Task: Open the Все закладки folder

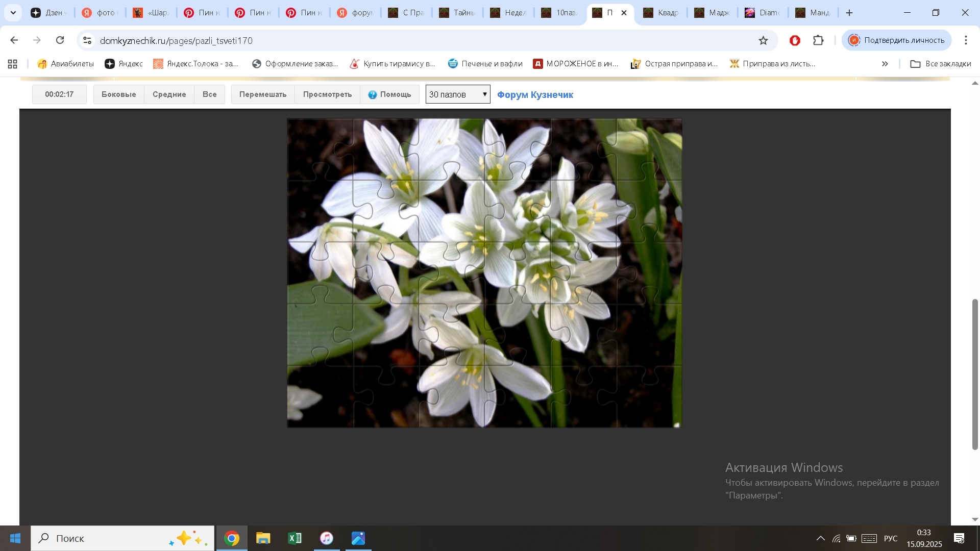Action: click(941, 64)
